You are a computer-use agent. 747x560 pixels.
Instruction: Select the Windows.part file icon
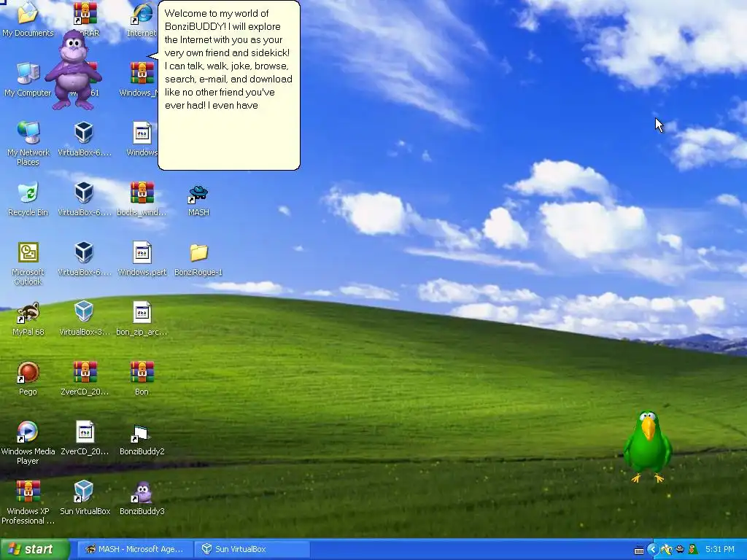coord(142,259)
